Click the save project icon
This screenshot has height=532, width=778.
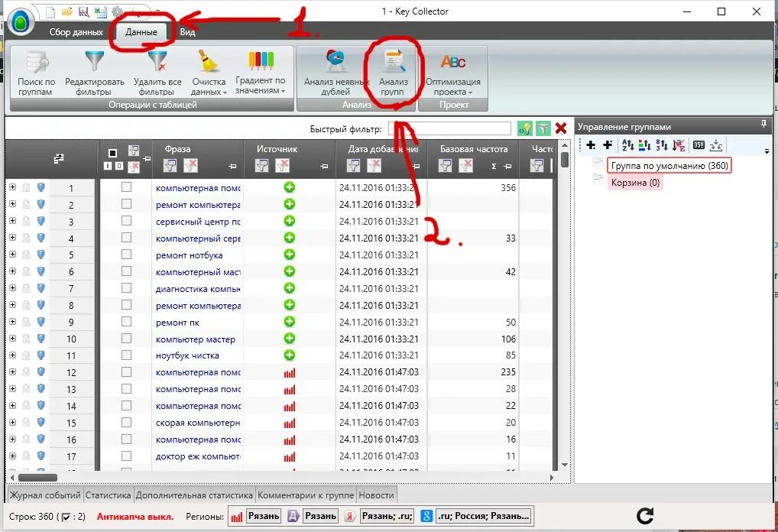[84, 11]
